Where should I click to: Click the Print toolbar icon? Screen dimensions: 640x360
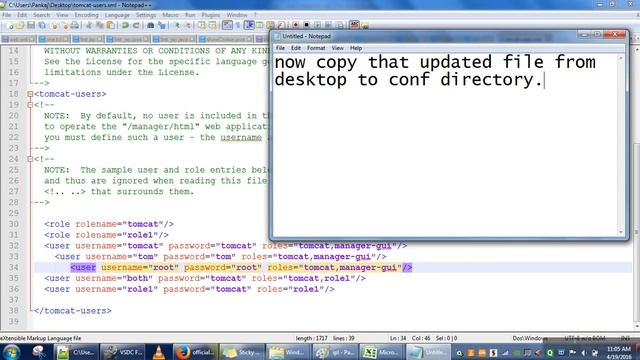click(x=75, y=25)
